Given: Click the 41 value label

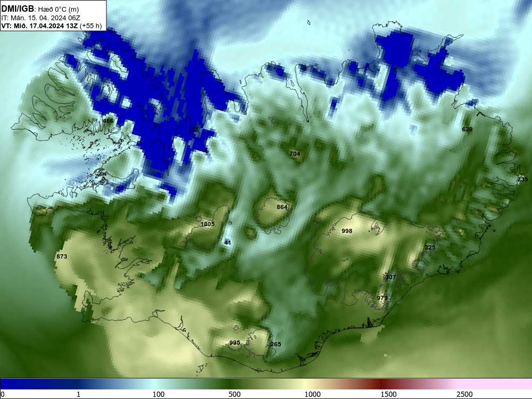Looking at the screenshot, I should click(228, 243).
